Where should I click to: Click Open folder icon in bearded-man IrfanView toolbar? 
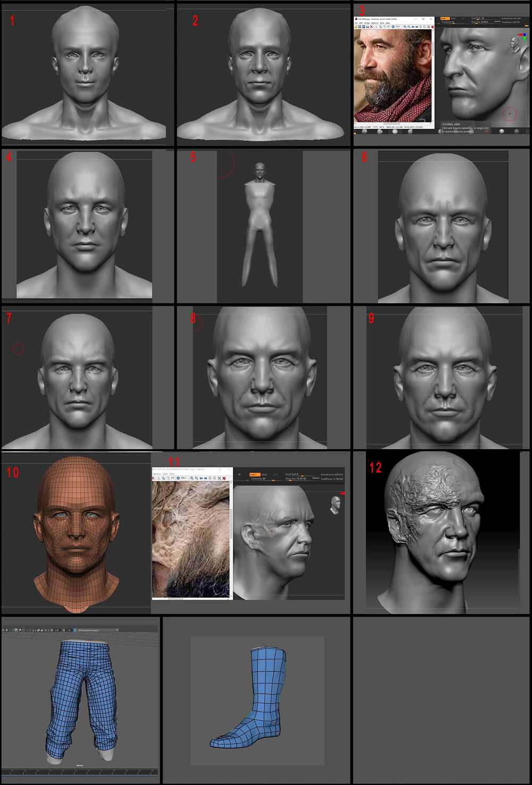[x=357, y=27]
